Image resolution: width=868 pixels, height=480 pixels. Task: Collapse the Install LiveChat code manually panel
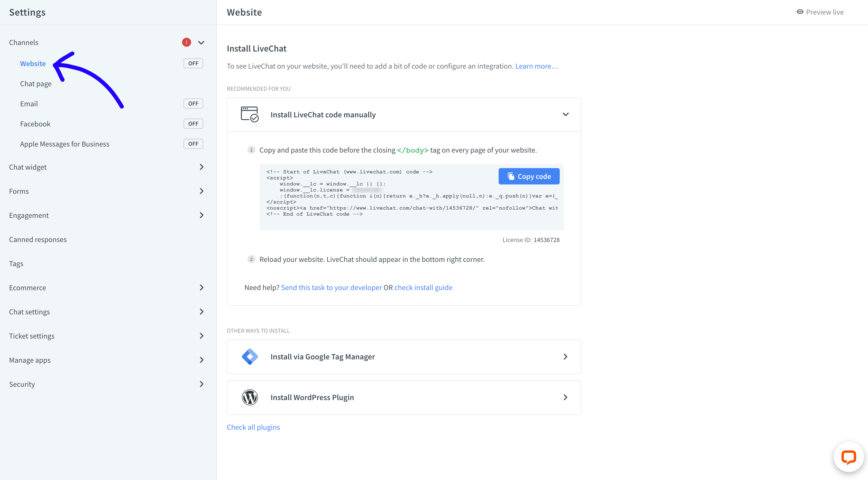click(566, 114)
